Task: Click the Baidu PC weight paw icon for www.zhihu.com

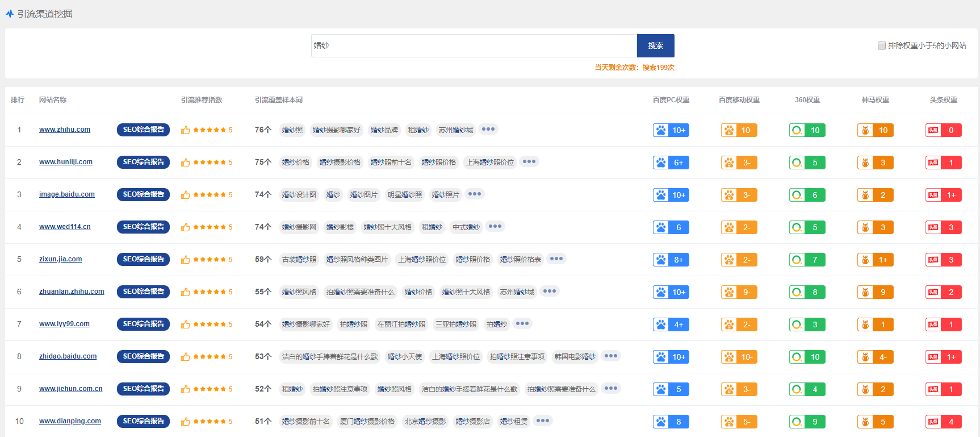Action: (x=661, y=130)
